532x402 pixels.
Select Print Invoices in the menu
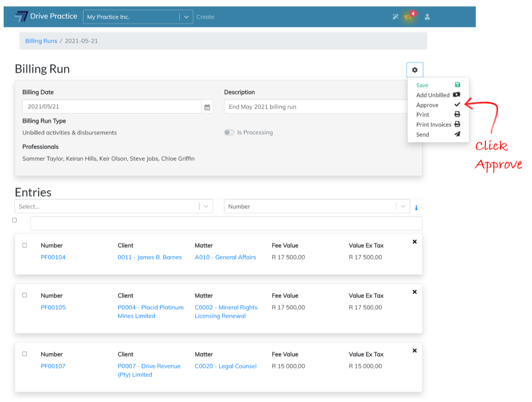(434, 125)
